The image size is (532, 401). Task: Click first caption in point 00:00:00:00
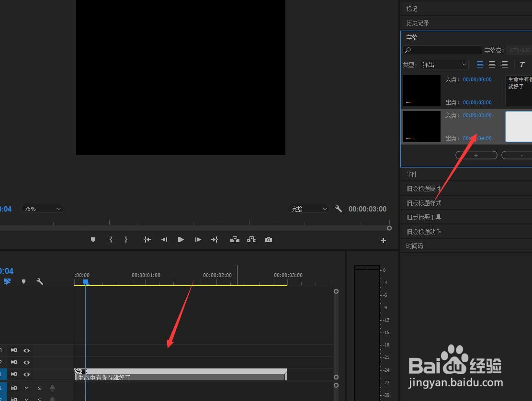click(x=477, y=79)
